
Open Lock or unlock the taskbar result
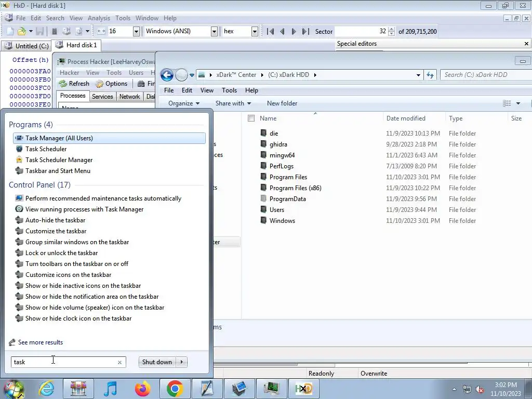tap(61, 253)
